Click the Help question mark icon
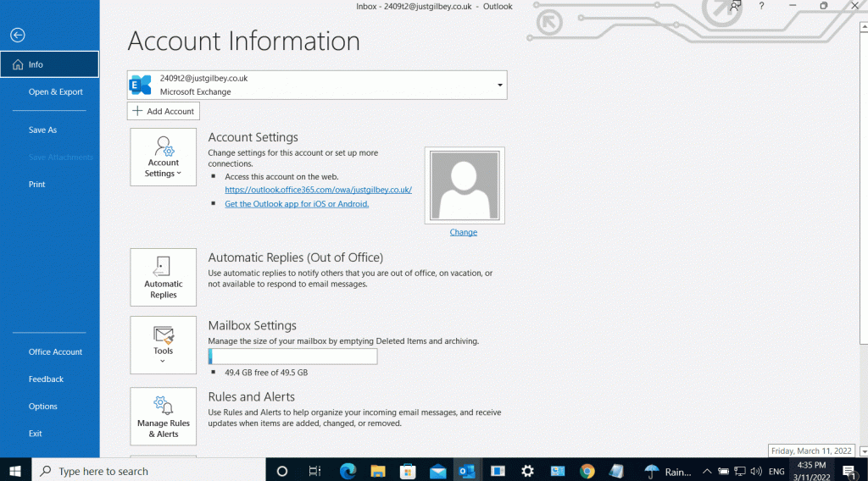The image size is (868, 481). pos(762,6)
